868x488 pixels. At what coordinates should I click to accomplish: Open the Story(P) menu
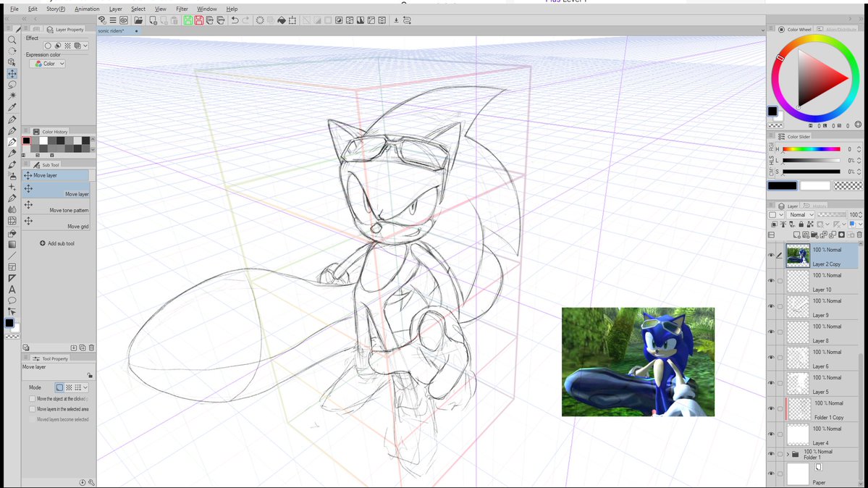point(55,9)
